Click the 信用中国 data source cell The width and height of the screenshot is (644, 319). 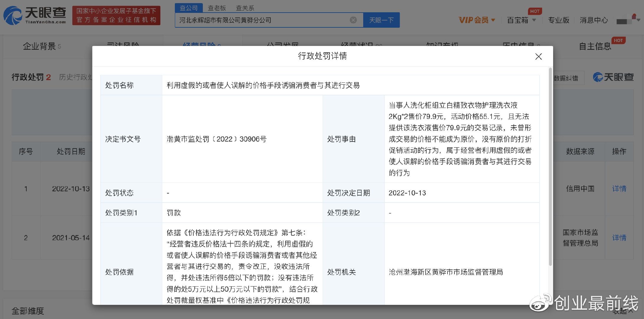pos(580,189)
